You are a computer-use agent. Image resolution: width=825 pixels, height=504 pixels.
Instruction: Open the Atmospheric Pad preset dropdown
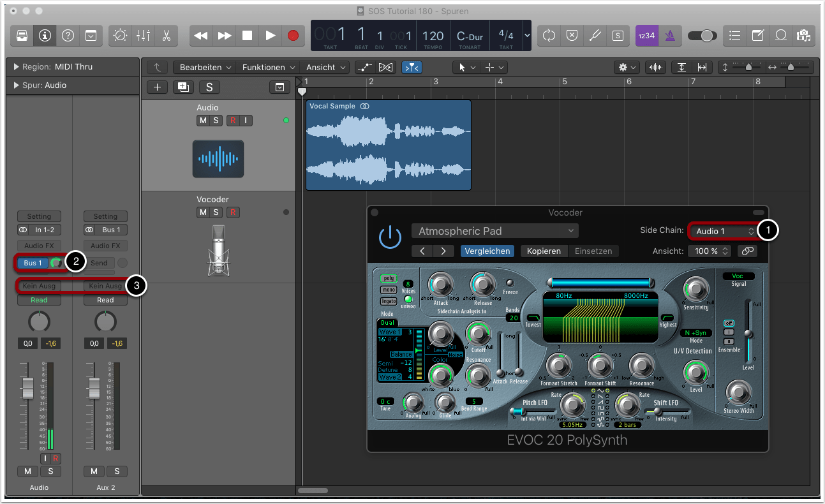(x=494, y=231)
